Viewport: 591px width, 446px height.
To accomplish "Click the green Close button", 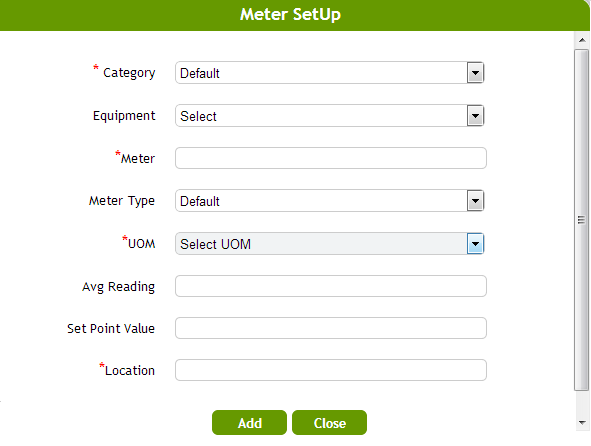I will [329, 423].
